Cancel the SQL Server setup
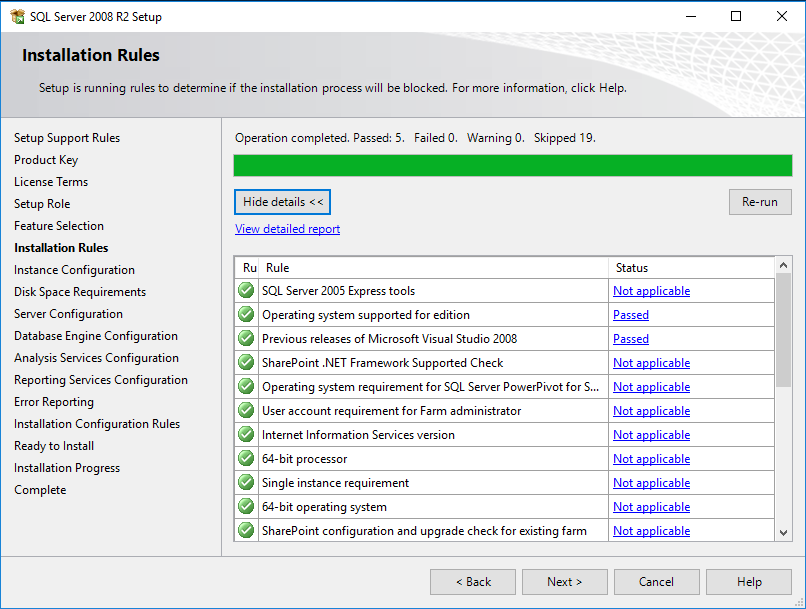The height and width of the screenshot is (609, 806). coord(656,582)
